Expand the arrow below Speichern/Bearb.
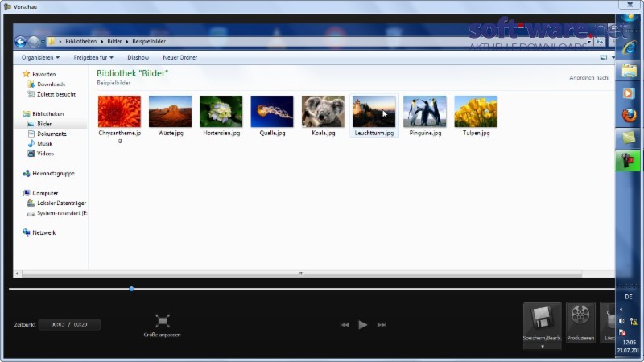 542,347
